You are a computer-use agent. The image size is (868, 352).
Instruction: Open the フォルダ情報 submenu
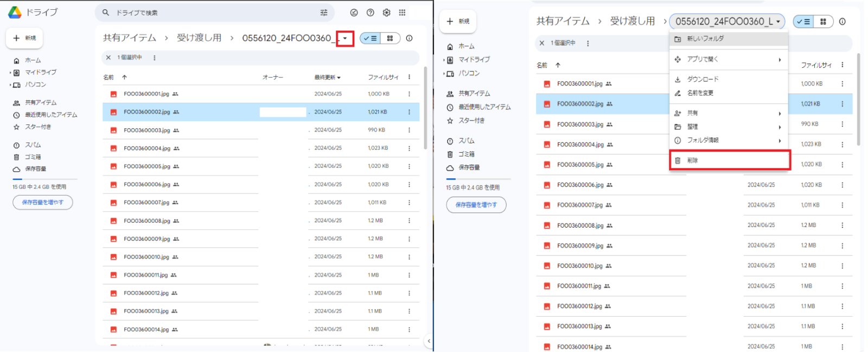[729, 140]
